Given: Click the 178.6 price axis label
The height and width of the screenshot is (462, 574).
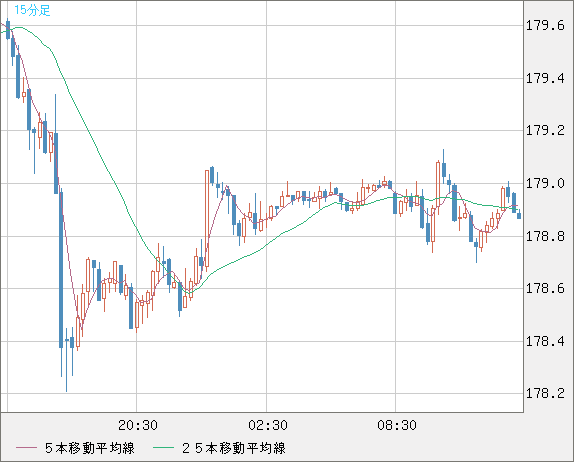Looking at the screenshot, I should pyautogui.click(x=545, y=289).
